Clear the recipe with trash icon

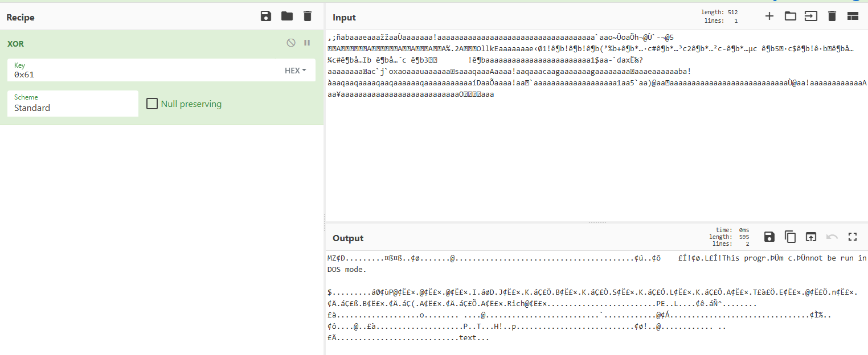[308, 16]
